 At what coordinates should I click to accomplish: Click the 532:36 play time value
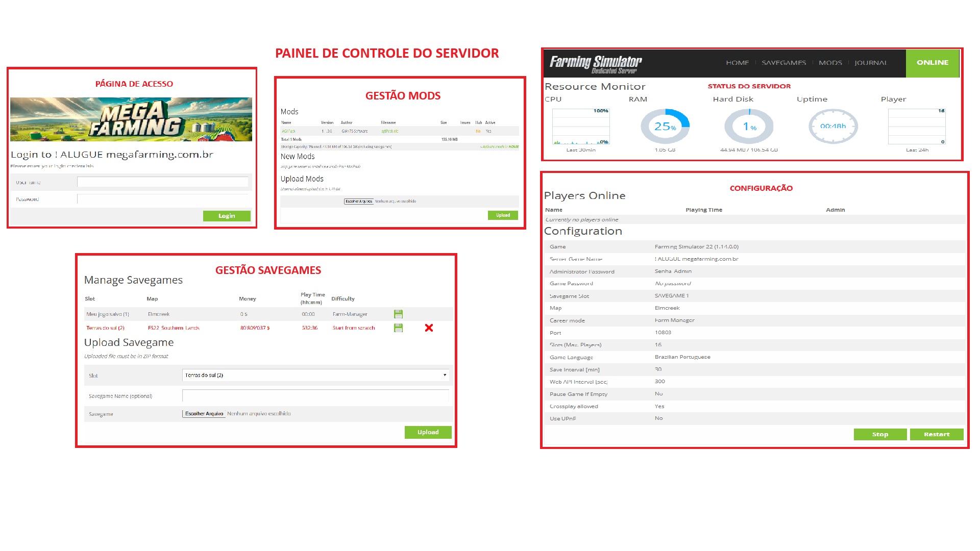tap(309, 328)
